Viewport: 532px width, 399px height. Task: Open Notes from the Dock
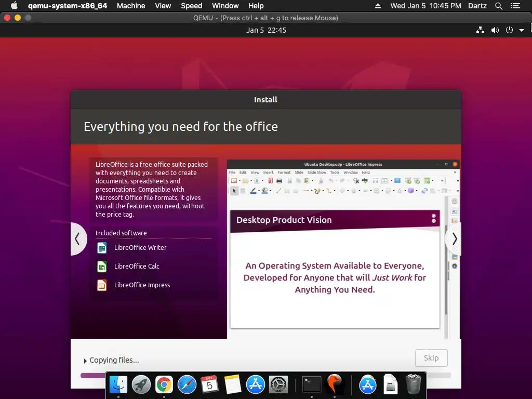click(232, 384)
